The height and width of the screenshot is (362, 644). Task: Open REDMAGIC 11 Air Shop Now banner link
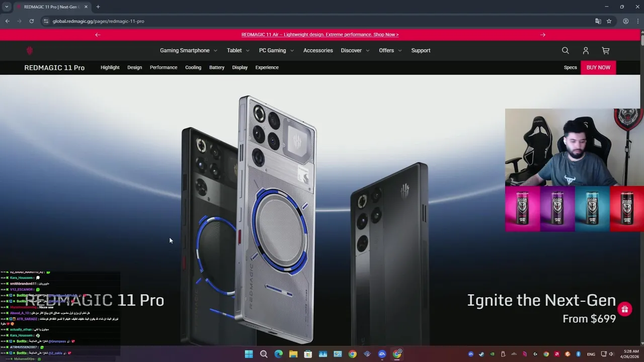(320, 35)
